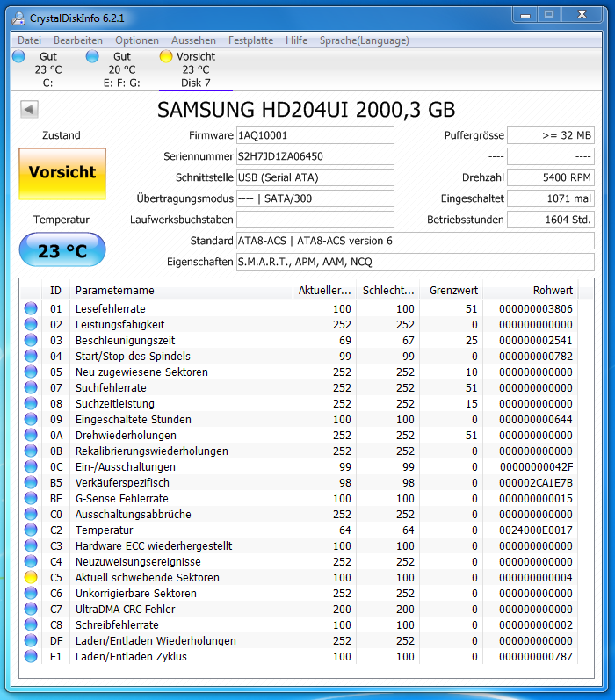
Task: Click the Betriebsstunden field 1604 Std.
Action: (x=551, y=220)
